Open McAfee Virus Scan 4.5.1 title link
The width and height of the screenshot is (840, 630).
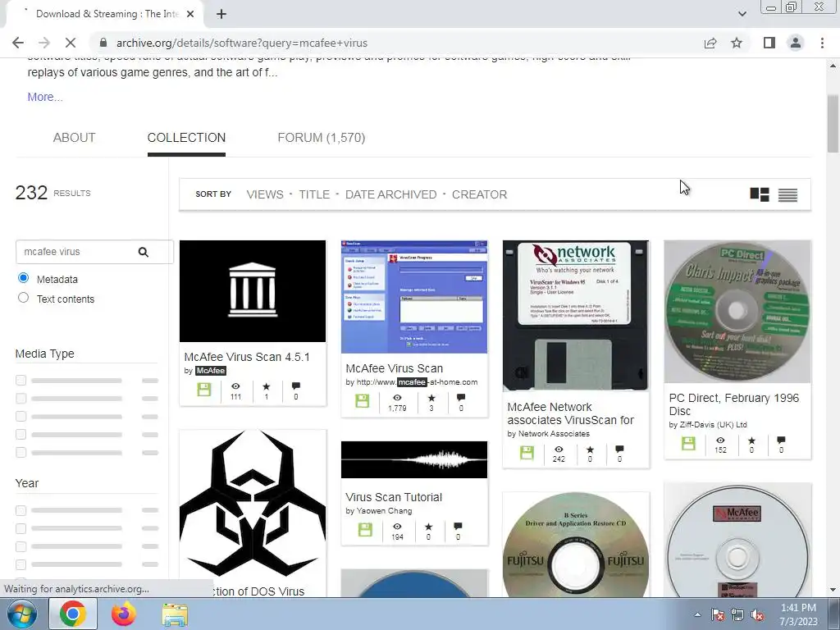click(x=247, y=357)
